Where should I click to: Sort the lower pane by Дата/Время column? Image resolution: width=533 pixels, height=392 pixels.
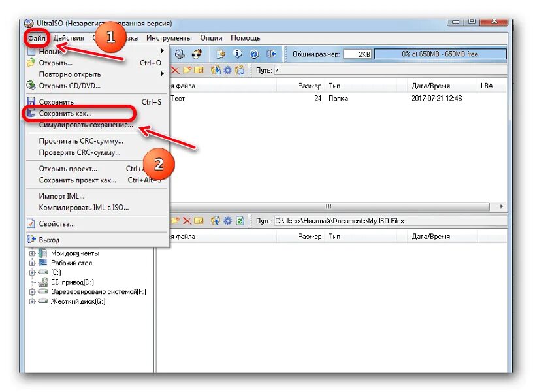[x=442, y=237]
